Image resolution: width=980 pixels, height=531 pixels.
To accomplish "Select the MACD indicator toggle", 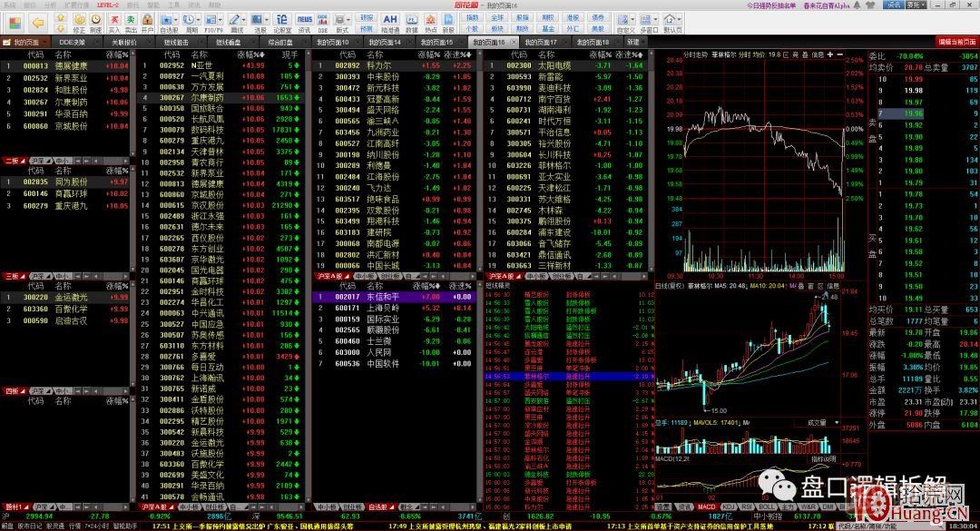I will tap(706, 506).
